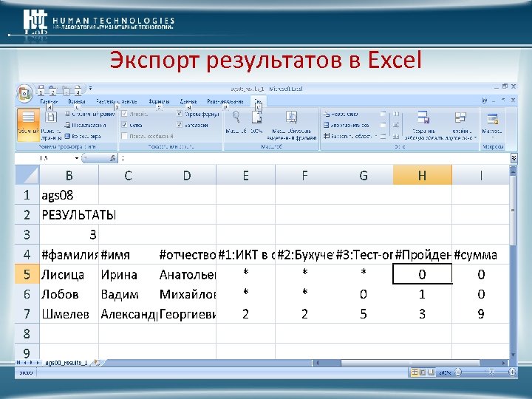
Task: Open the Formulas ribbon tab
Action: pyautogui.click(x=159, y=101)
